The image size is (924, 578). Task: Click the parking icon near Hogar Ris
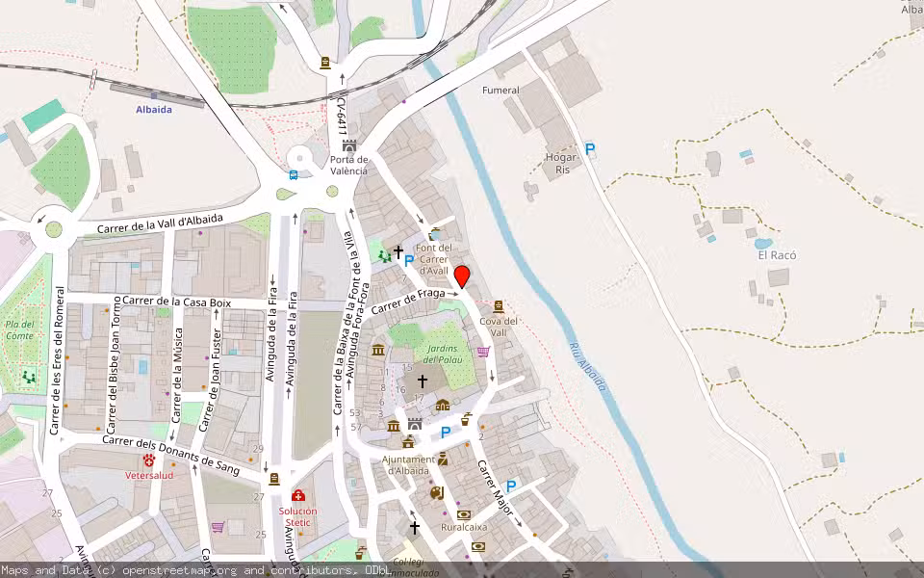(x=590, y=149)
